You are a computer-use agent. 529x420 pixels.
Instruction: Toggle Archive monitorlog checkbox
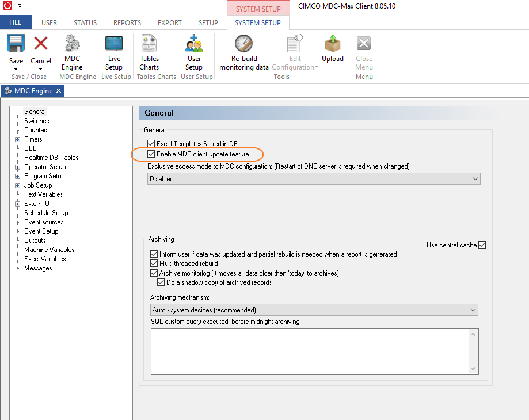[154, 273]
